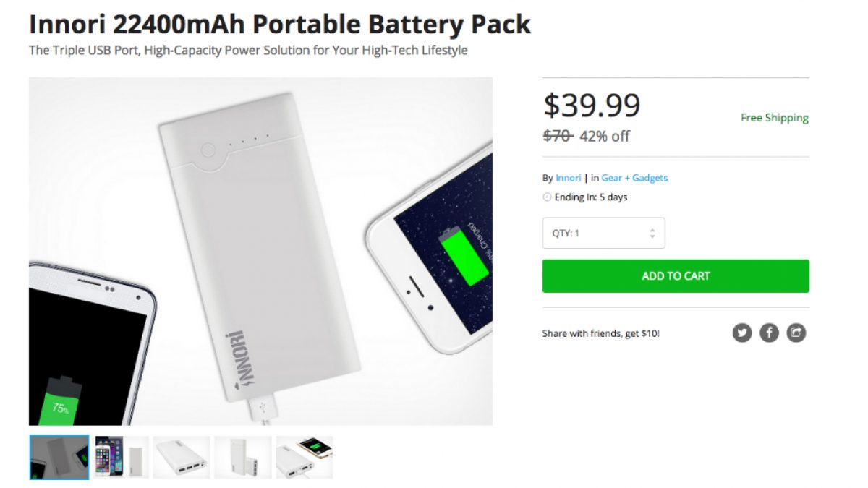View fifth thumbnail with charging gold phone
Screen dimensions: 868x488
pos(305,457)
